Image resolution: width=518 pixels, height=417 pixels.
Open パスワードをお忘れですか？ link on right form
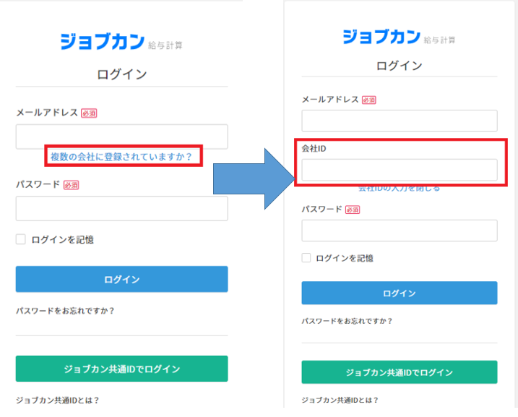[347, 321]
